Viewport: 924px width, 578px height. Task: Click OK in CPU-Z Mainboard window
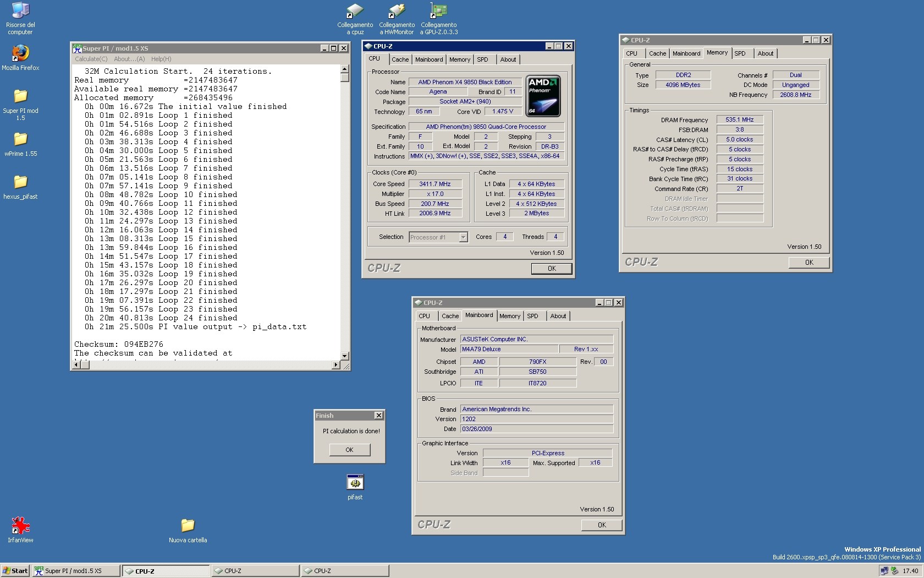tap(602, 525)
